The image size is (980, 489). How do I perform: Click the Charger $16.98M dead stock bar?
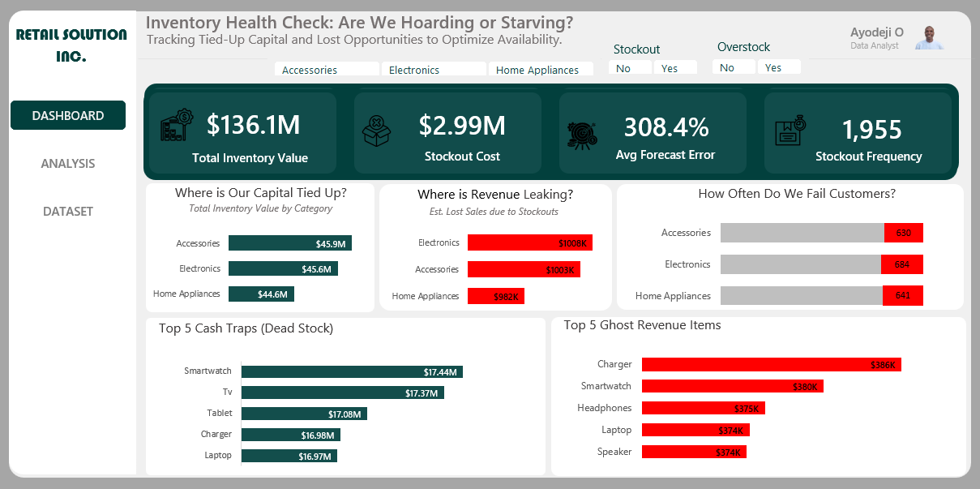[291, 435]
